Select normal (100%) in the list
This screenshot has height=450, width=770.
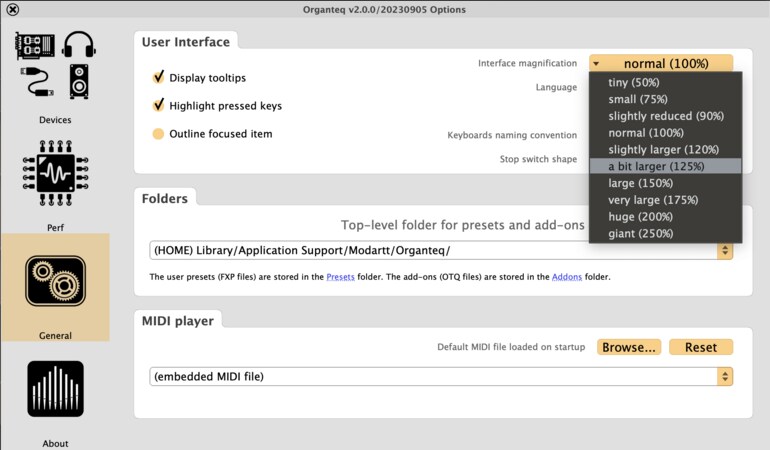[665, 133]
